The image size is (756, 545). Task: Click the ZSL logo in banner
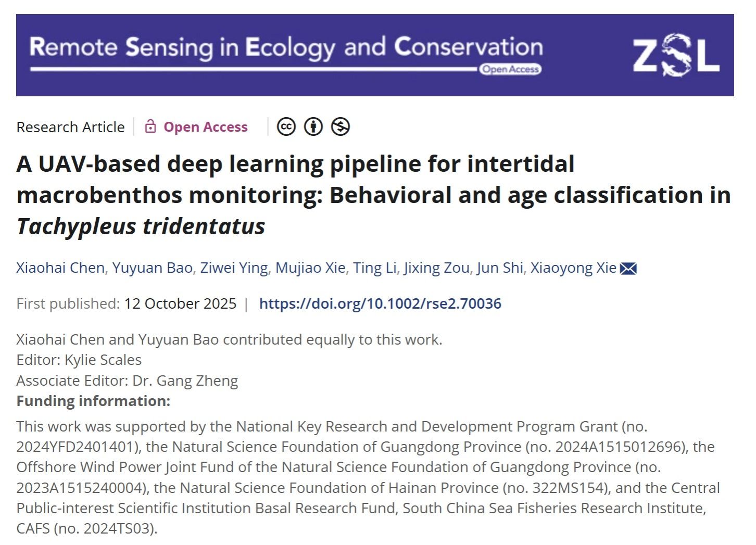point(676,55)
